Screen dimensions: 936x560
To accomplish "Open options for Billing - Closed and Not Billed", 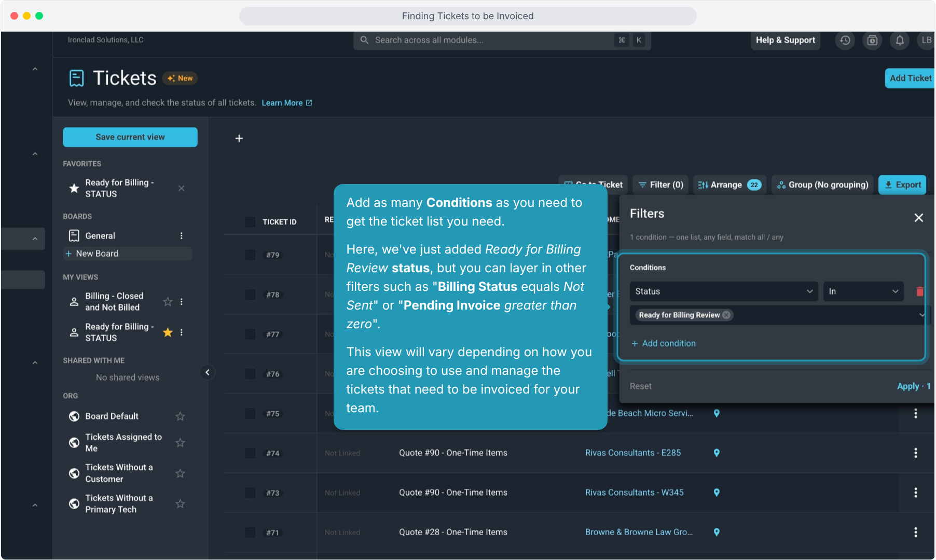I will click(182, 302).
